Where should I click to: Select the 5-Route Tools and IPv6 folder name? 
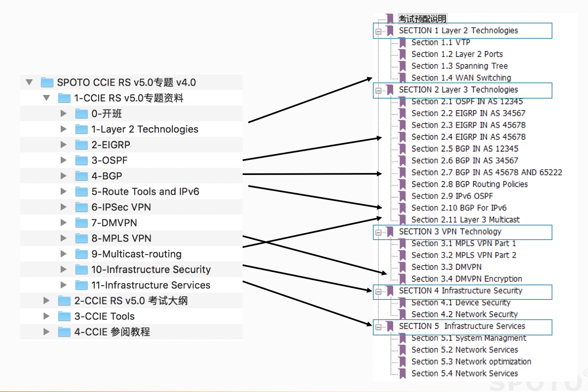click(x=145, y=192)
